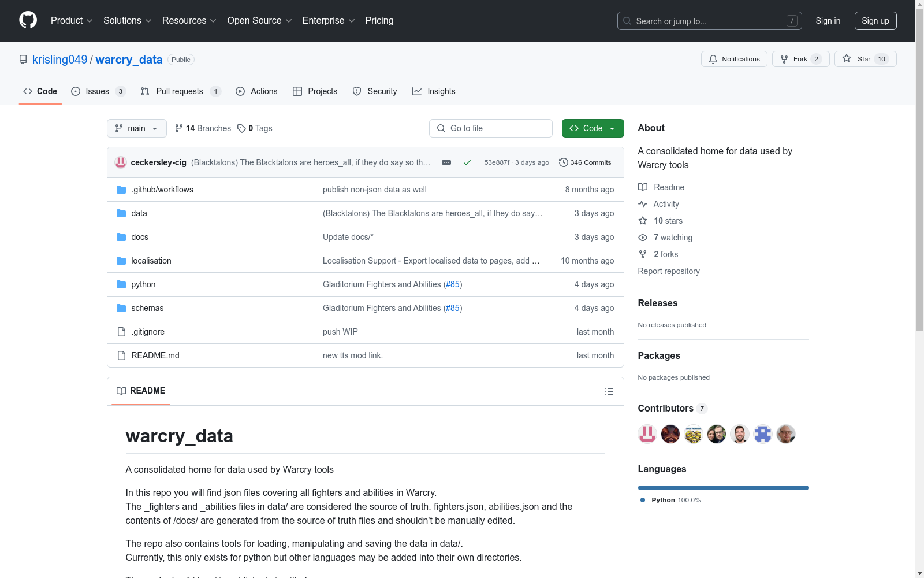
Task: View the 346 Commits history
Action: tap(585, 162)
